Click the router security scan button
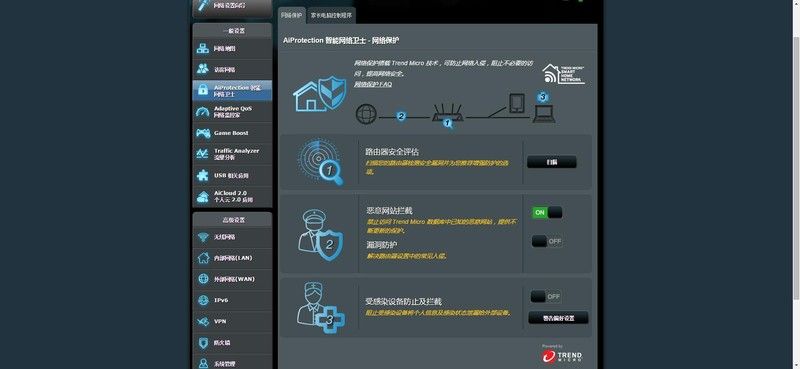The width and height of the screenshot is (800, 369). (552, 162)
